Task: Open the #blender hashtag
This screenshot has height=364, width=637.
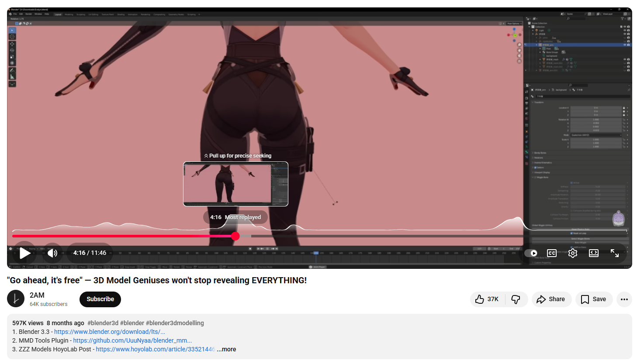Action: tap(132, 323)
